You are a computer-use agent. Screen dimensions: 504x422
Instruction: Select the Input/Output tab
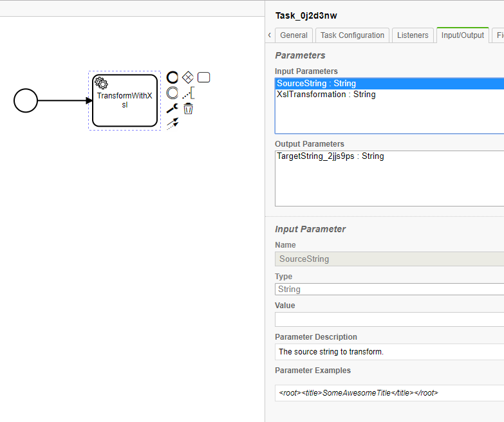462,35
